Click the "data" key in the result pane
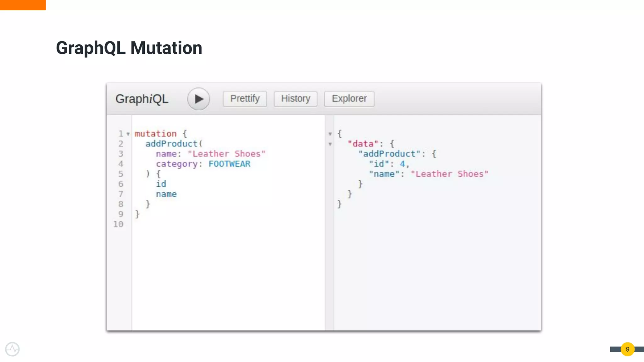The image size is (644, 362). (365, 144)
